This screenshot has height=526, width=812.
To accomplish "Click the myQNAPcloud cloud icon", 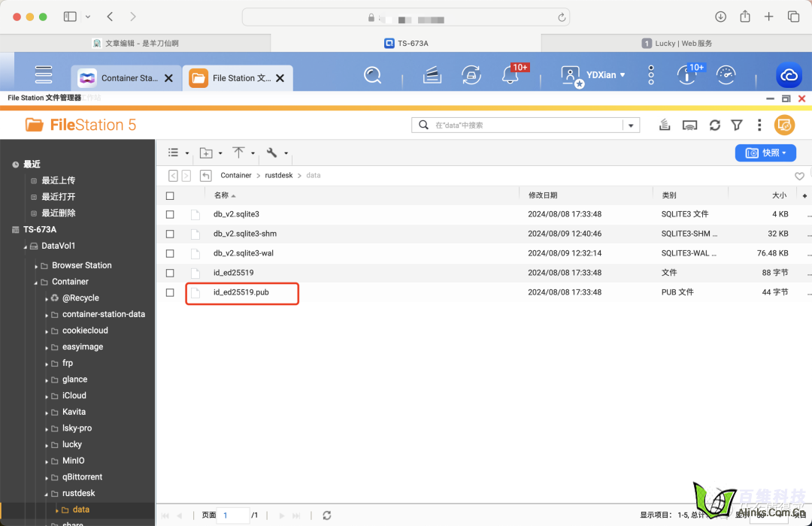I will 789,75.
